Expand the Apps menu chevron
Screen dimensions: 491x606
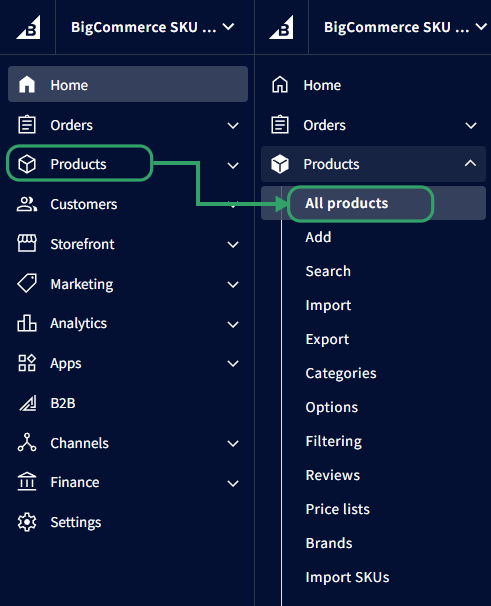233,364
